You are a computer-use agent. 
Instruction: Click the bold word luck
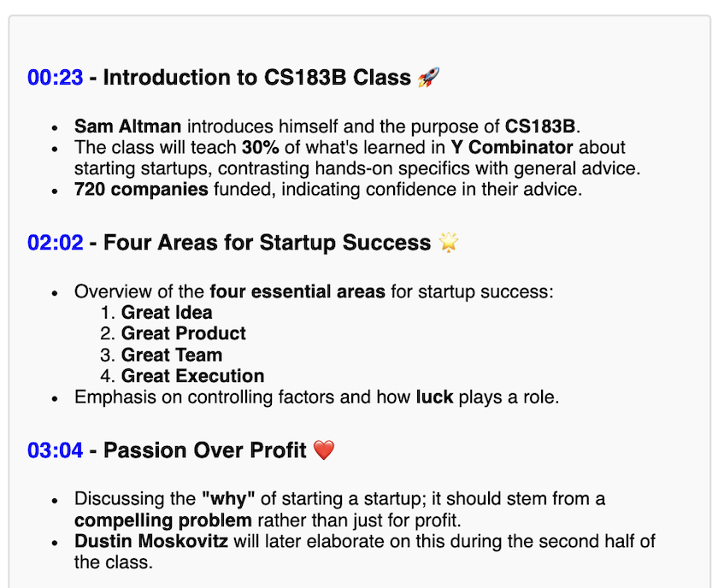click(434, 397)
